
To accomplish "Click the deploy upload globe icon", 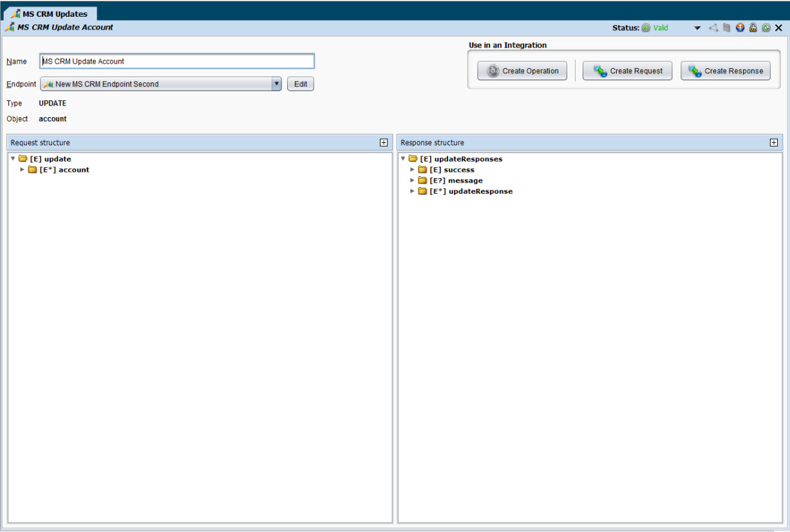I will coord(740,28).
